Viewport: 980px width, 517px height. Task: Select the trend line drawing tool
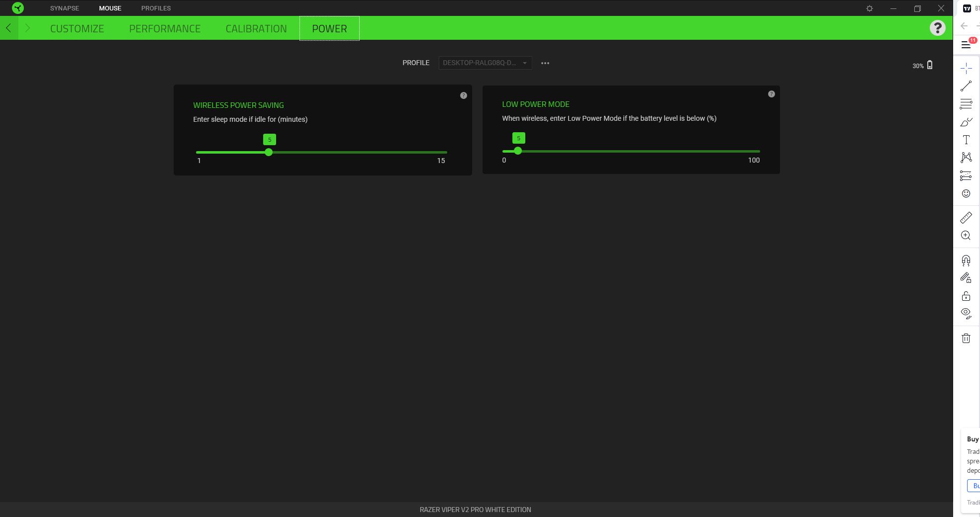966,86
